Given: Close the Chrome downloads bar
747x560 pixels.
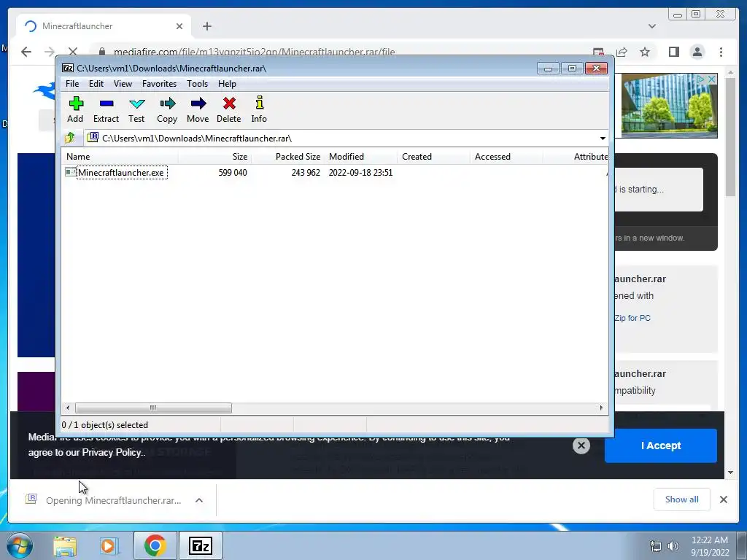Looking at the screenshot, I should [724, 499].
